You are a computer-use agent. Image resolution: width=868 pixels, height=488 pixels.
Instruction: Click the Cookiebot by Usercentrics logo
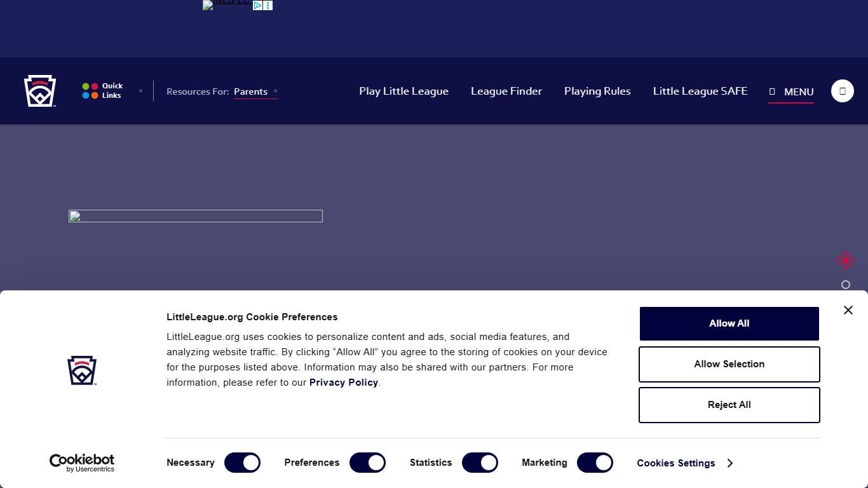tap(82, 463)
